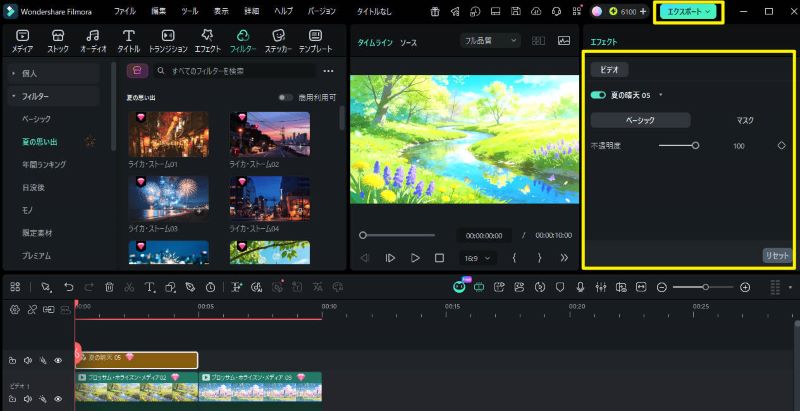
Task: Toggle the 夏の晴天 05 effect switch
Action: click(598, 95)
